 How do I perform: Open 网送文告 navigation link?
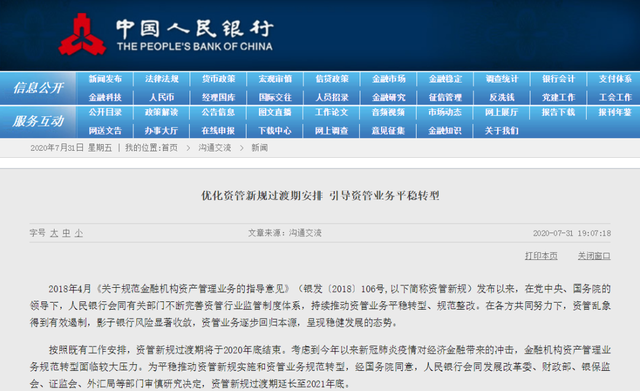[105, 131]
